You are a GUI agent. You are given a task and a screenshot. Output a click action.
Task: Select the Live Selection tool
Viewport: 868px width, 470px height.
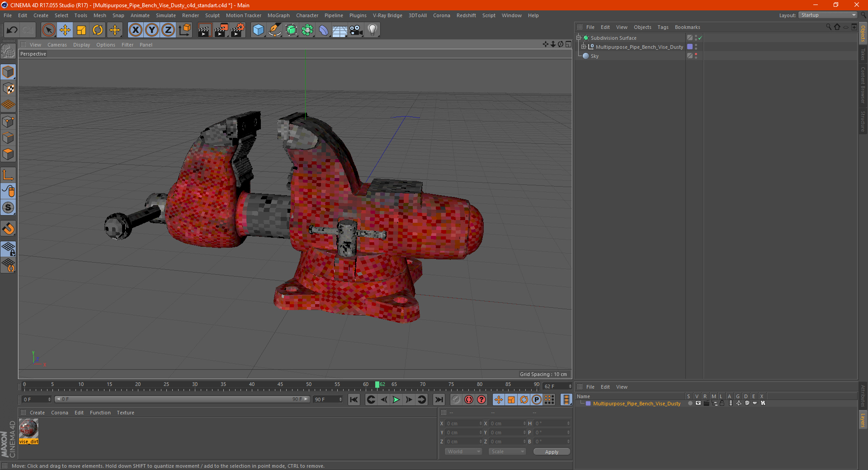point(48,30)
